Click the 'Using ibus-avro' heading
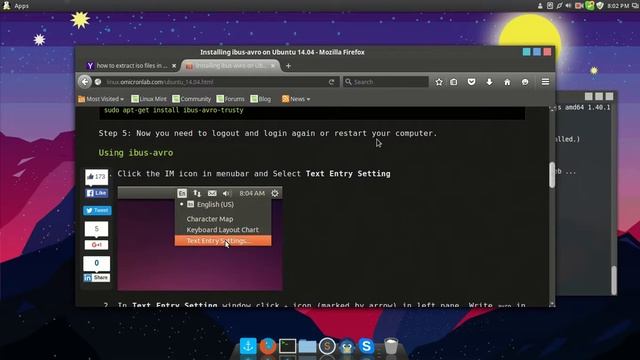Viewport: 640px width, 360px height. pos(136,153)
